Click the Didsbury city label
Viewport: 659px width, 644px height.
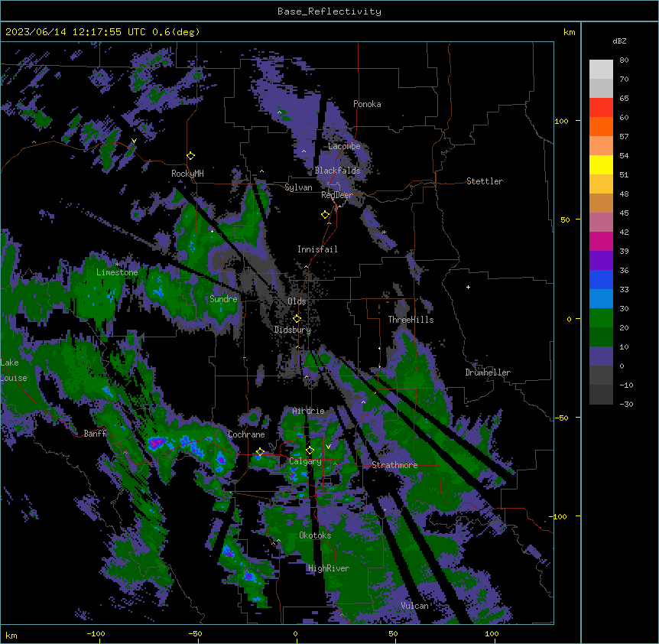tap(293, 330)
